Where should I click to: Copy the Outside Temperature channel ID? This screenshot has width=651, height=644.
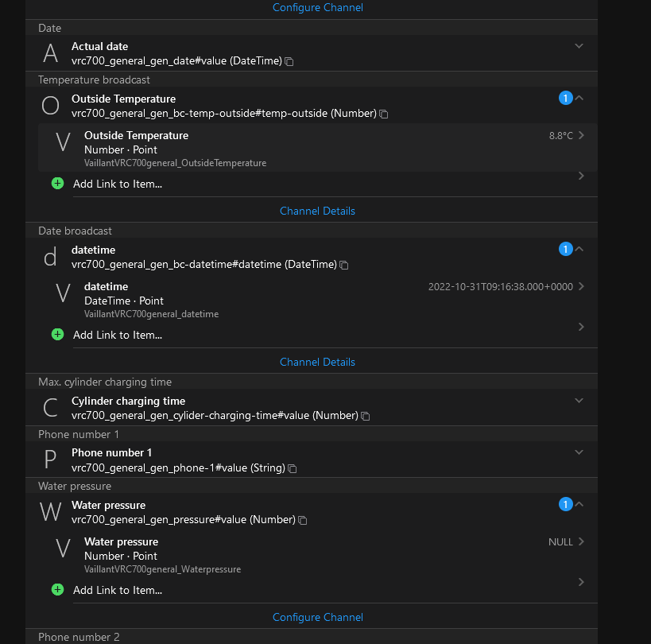tap(384, 114)
